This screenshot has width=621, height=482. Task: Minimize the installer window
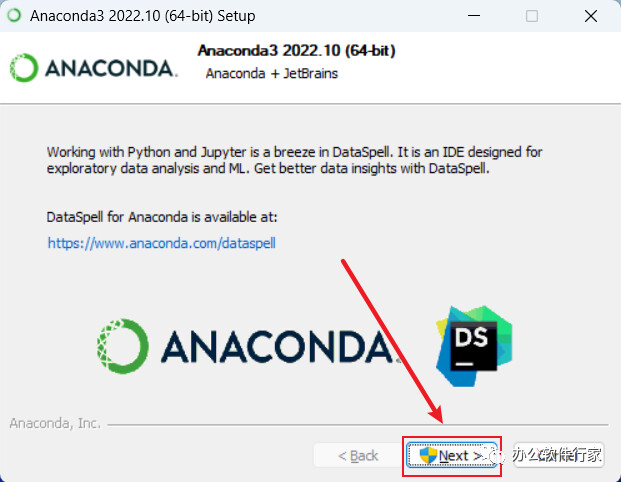coord(474,16)
